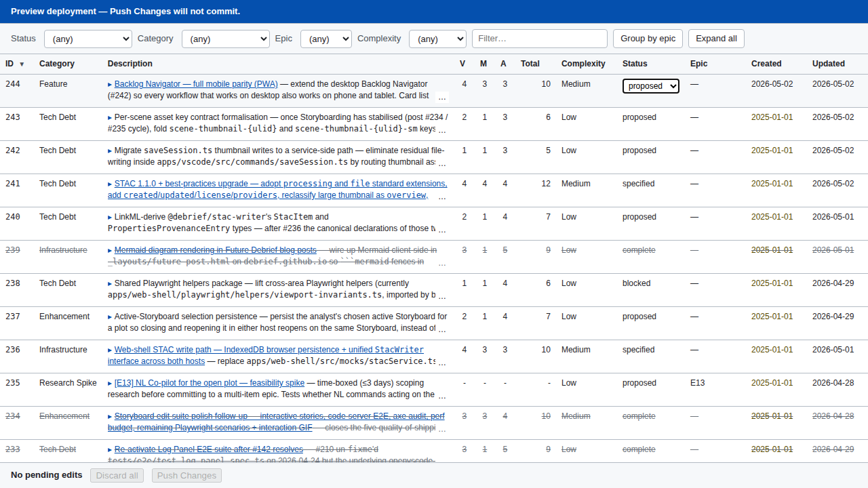The image size is (868, 488).
Task: Click the Push Changes button
Action: (x=186, y=475)
